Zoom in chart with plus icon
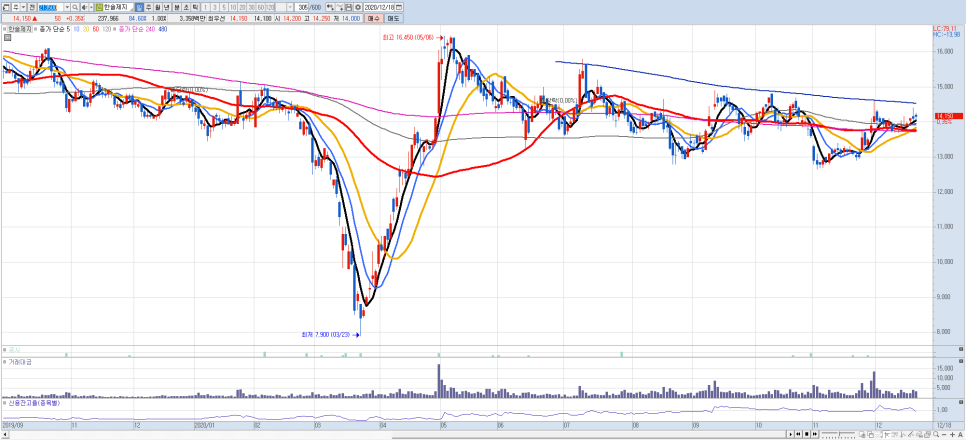 point(952,434)
